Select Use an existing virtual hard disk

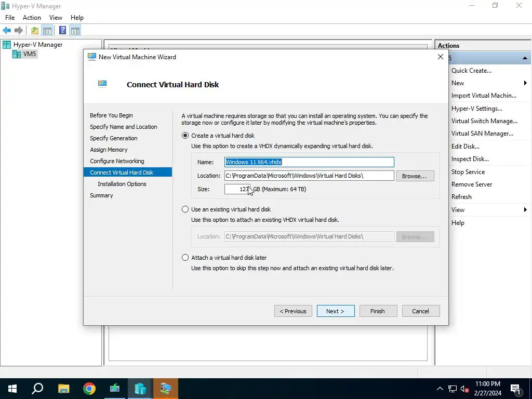point(185,209)
